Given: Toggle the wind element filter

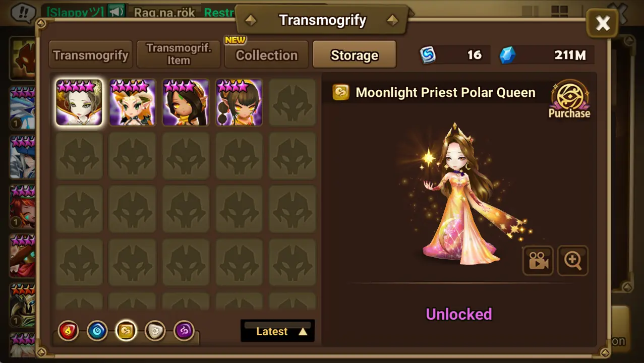Looking at the screenshot, I should 126,331.
